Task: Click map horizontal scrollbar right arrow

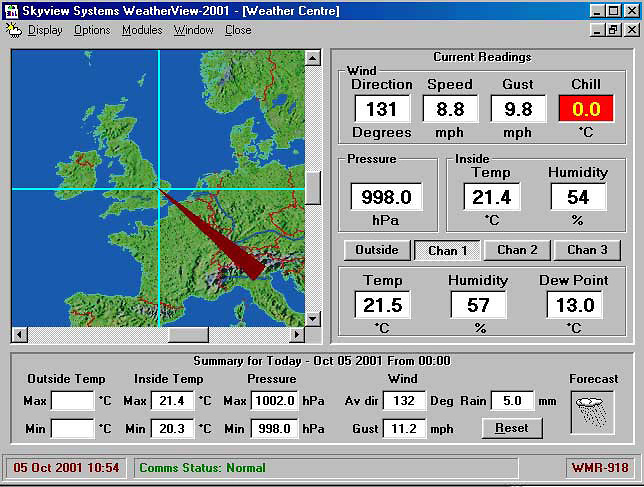Action: [297, 335]
